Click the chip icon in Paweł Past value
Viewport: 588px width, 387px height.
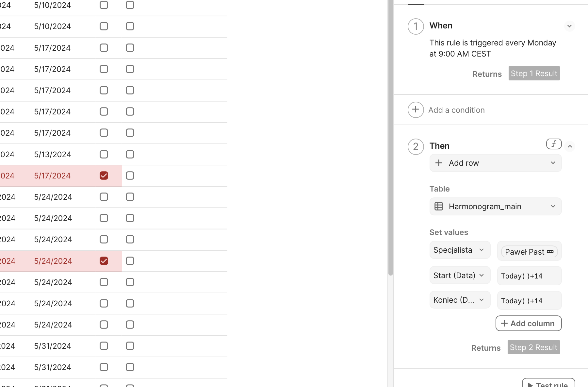pyautogui.click(x=550, y=252)
